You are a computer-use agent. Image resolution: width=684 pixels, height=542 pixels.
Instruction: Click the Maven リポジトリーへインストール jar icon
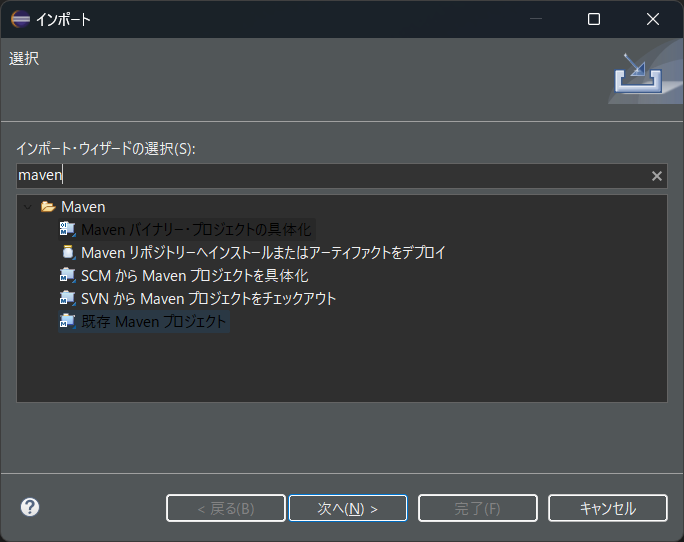(68, 252)
